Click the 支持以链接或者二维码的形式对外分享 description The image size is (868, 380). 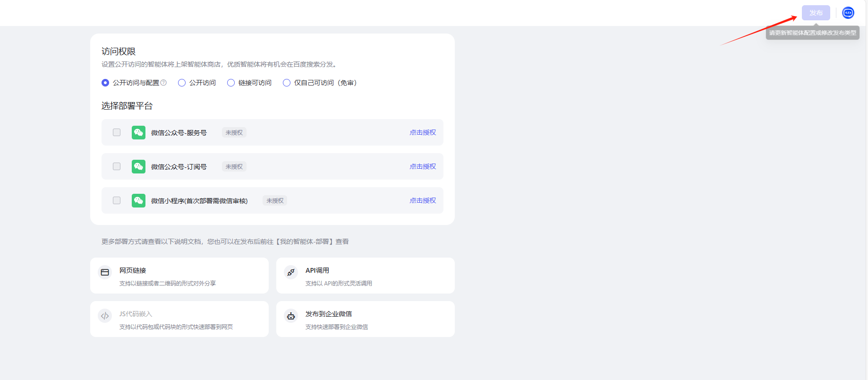[x=168, y=284]
